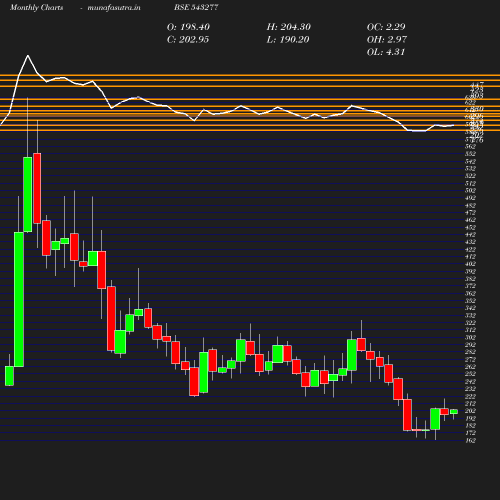This screenshot has width=500, height=500.
Task: Click the 162 price axis label
Action: (x=470, y=440)
